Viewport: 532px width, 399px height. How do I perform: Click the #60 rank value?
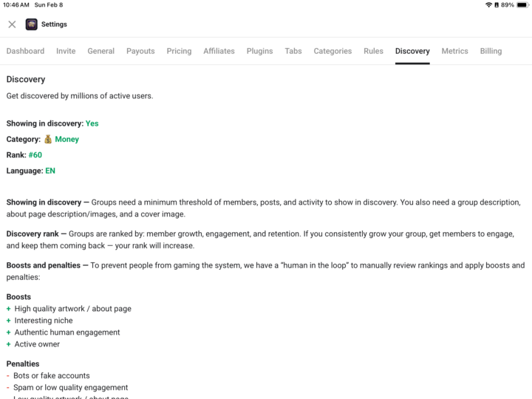coord(35,155)
